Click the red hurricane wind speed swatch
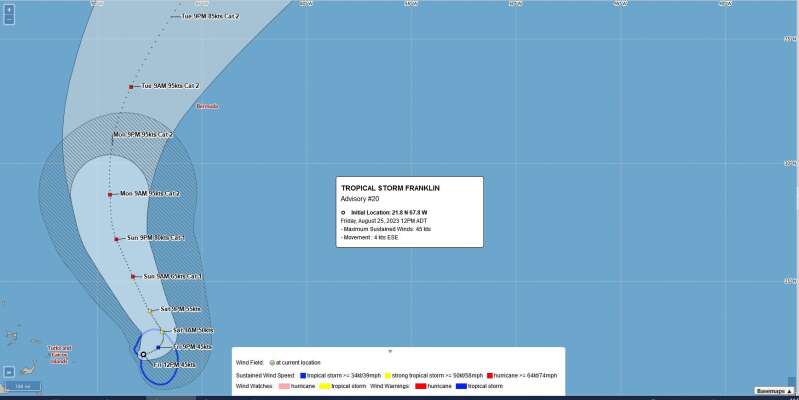This screenshot has height=400, width=799. click(x=490, y=376)
